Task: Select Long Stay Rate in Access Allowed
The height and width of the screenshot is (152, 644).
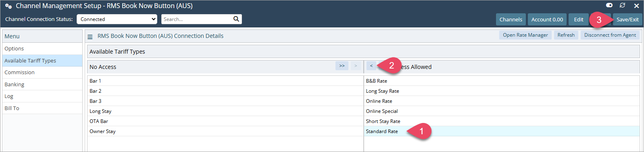Action: coord(502,91)
